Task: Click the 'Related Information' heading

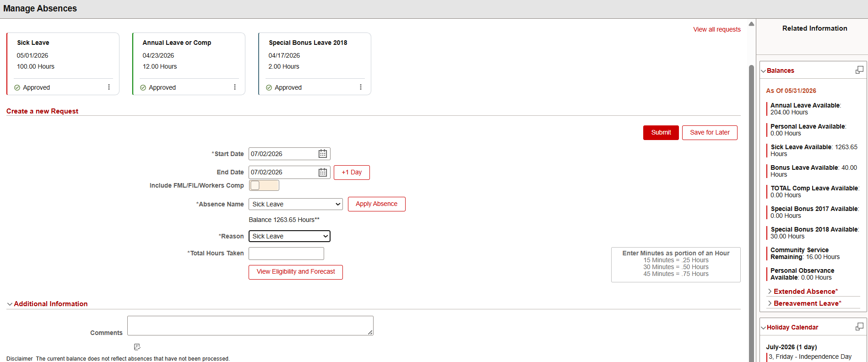Action: point(815,28)
